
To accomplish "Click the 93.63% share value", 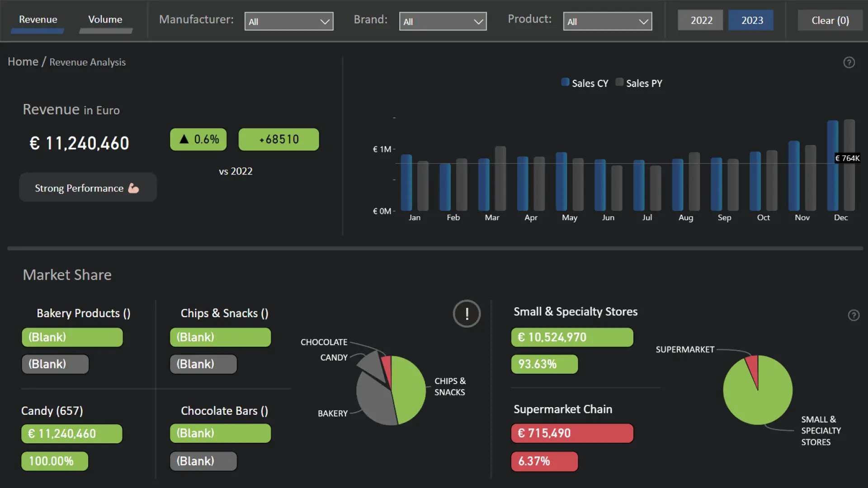I will (x=544, y=364).
